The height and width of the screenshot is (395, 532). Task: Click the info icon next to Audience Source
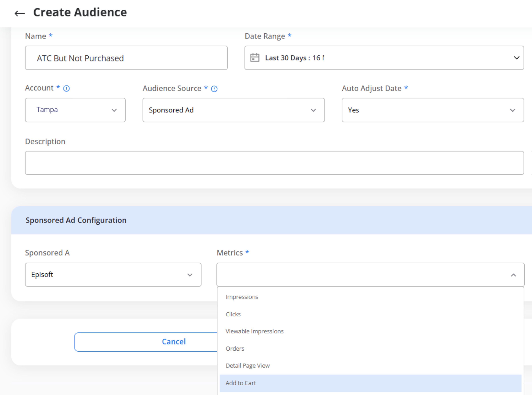(x=214, y=89)
